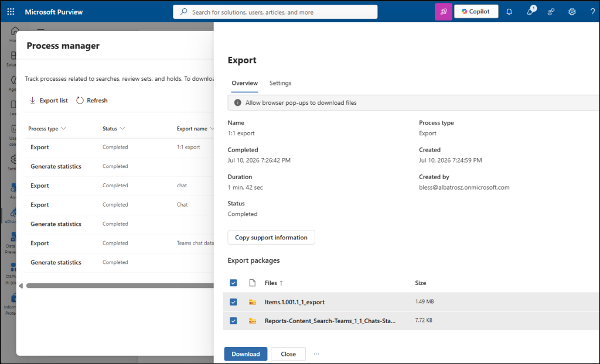Switch to the Overview tab
Viewport: 600px width, 364px height.
[x=244, y=83]
